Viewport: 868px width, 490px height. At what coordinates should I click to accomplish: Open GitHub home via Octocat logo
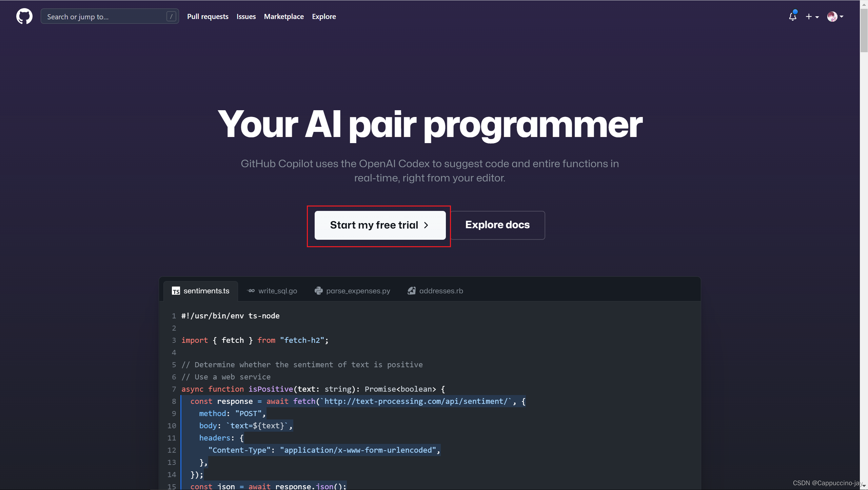[24, 16]
